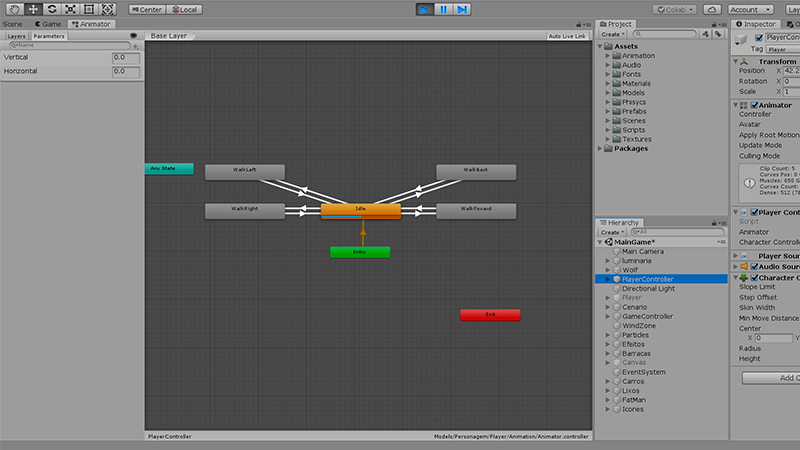Click the Play button
Image resolution: width=800 pixels, height=450 pixels.
coord(424,9)
